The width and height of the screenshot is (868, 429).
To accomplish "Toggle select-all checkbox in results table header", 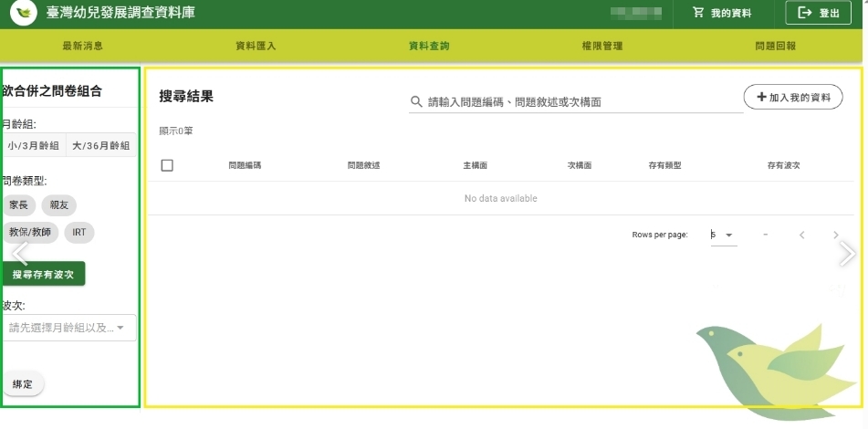I will (x=167, y=165).
